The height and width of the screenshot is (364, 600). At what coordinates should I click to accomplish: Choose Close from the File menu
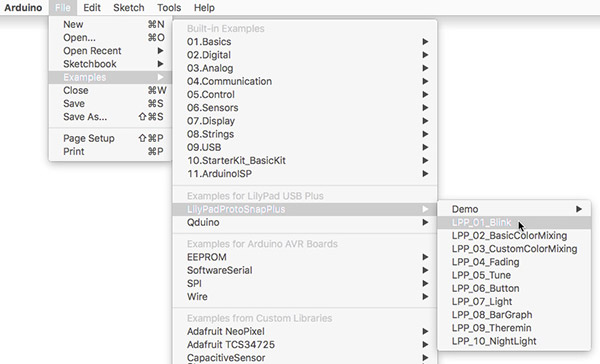(110, 90)
